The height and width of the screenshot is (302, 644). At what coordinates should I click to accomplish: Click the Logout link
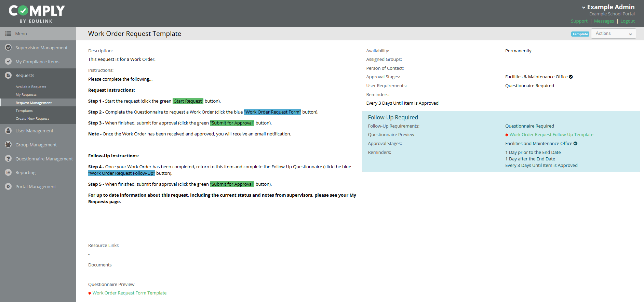(x=628, y=21)
